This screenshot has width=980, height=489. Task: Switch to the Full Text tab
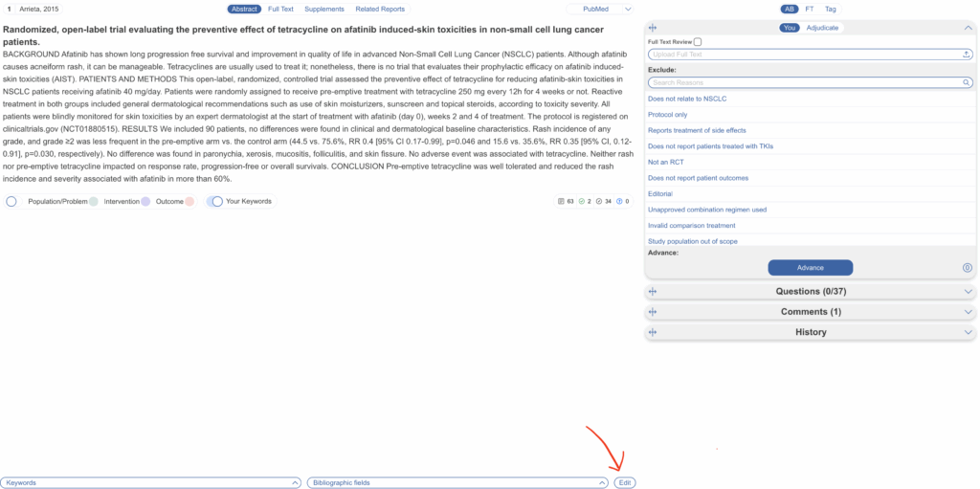[x=280, y=9]
